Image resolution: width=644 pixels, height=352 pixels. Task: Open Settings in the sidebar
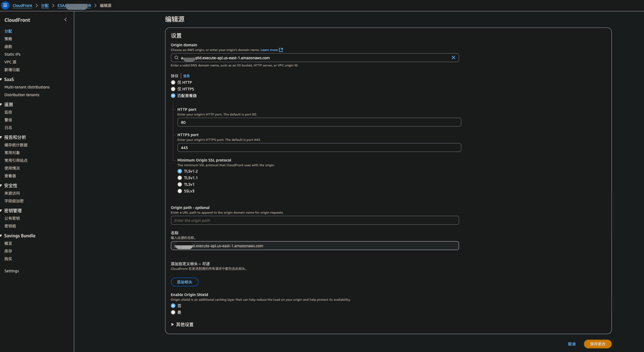click(x=12, y=271)
